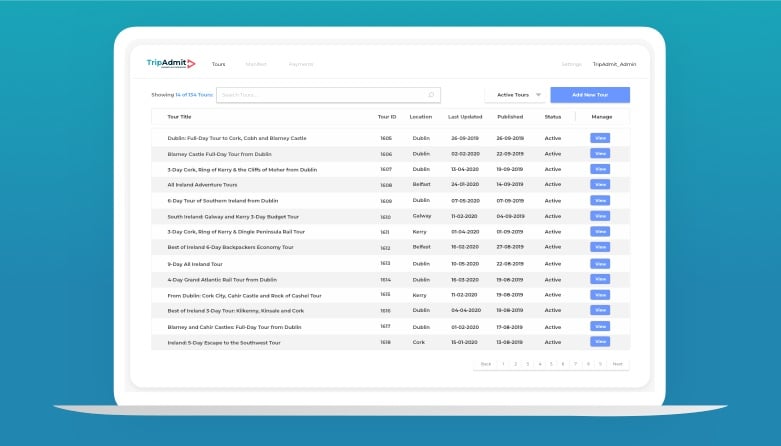The image size is (781, 446).
Task: Switch to the Manifest tab
Action: pos(256,64)
